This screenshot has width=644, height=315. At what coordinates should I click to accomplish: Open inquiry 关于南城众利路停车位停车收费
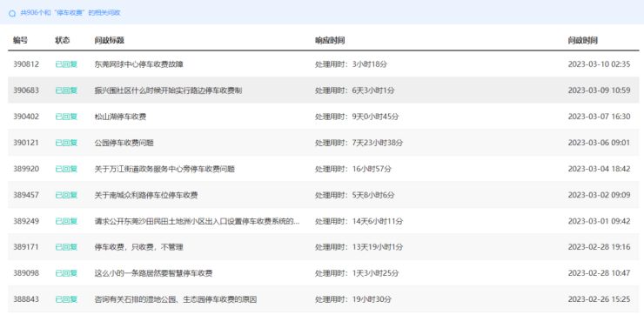coord(146,195)
